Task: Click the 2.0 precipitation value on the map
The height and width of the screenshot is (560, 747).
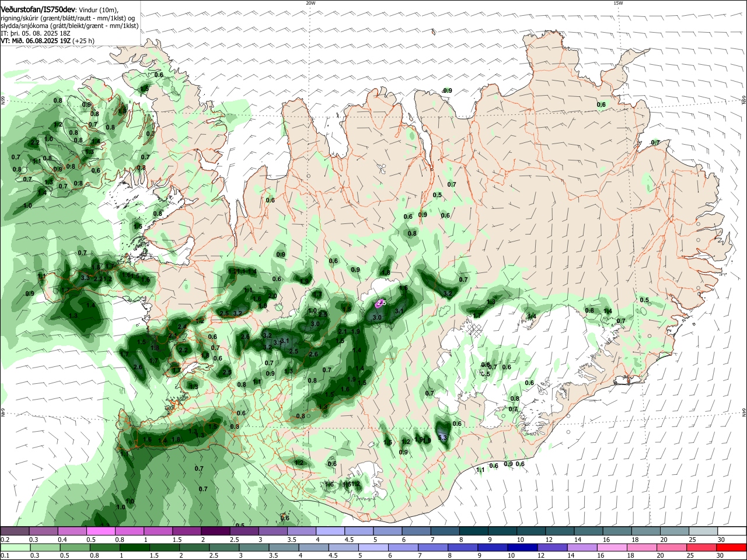Action: pos(272,296)
